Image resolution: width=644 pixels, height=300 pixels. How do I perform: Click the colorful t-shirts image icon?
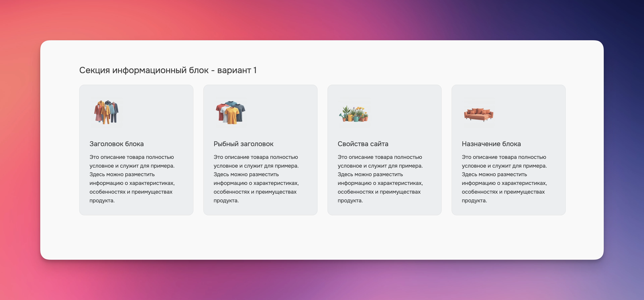coord(230,112)
